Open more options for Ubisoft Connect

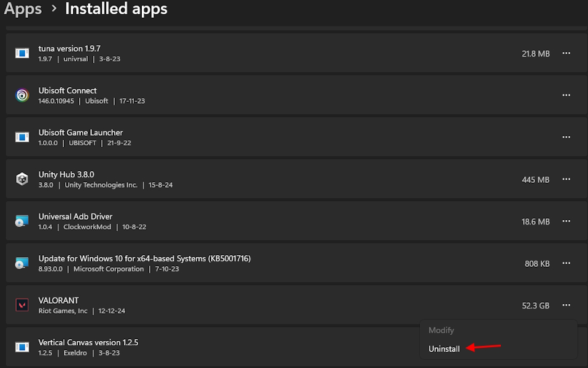(566, 95)
